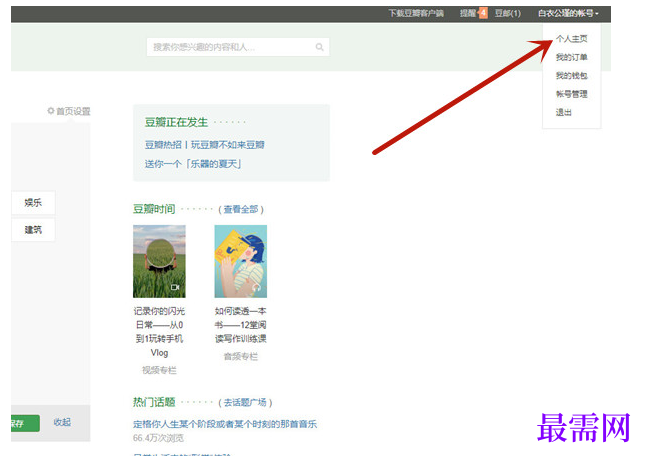Toggle the 建筑 interest tag
Screen dimensions: 649x459
click(x=33, y=230)
